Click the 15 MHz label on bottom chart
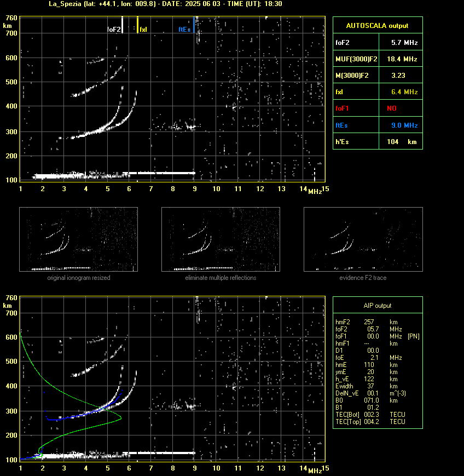The height and width of the screenshot is (476, 464). pyautogui.click(x=326, y=468)
